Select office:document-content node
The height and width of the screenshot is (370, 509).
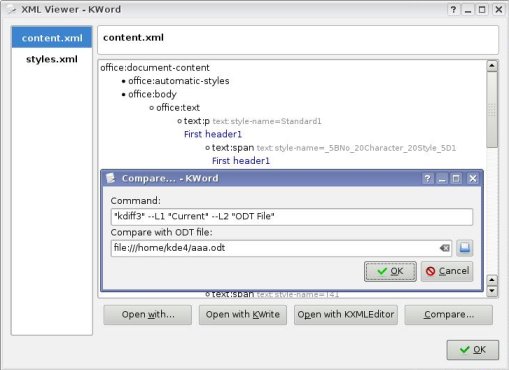click(x=155, y=68)
